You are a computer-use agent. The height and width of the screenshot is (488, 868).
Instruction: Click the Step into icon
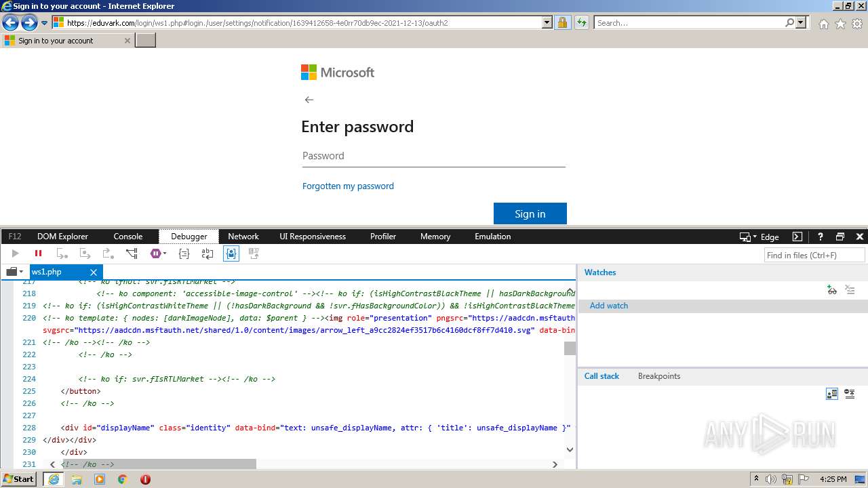tap(62, 253)
